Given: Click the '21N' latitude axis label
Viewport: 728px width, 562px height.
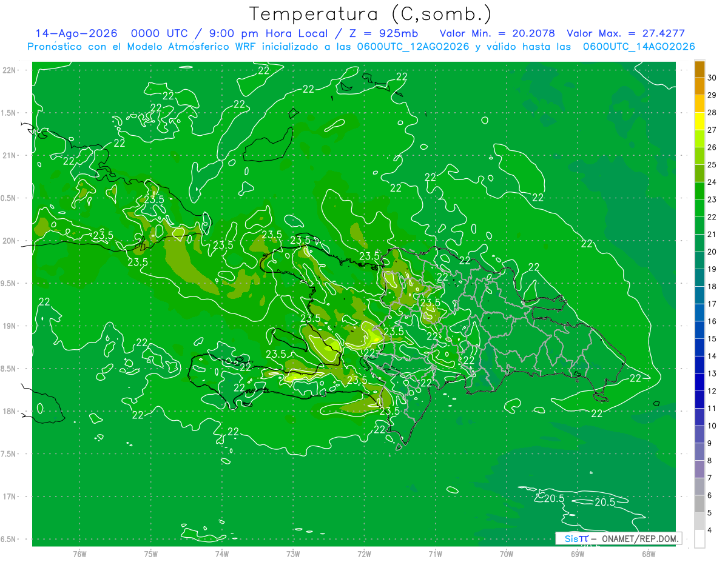Looking at the screenshot, I should [10, 156].
